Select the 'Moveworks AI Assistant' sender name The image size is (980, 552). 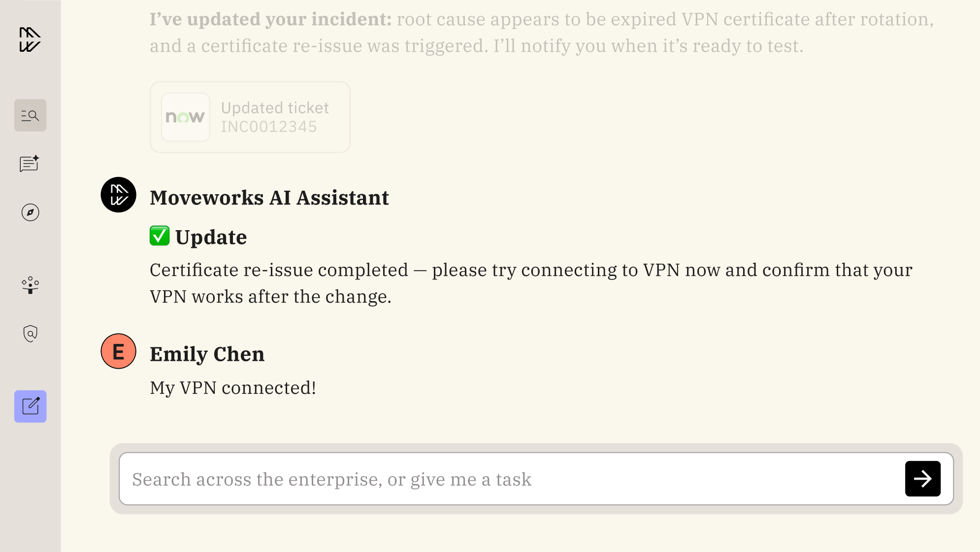point(269,198)
